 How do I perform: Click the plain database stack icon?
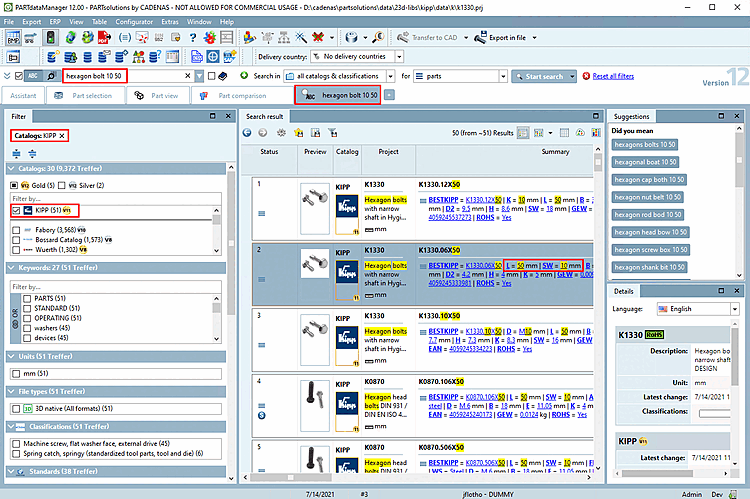(x=88, y=57)
